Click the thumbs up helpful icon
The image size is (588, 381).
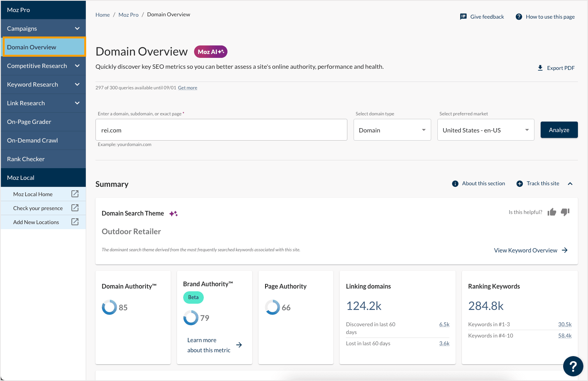click(x=552, y=212)
